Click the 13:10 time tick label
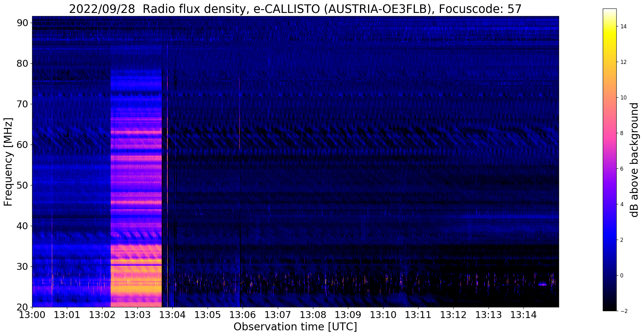 [x=383, y=314]
